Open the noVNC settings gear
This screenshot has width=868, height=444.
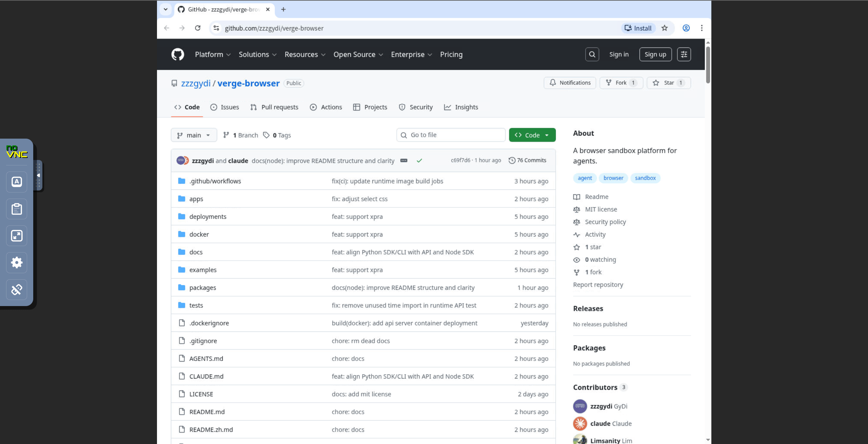click(x=17, y=262)
